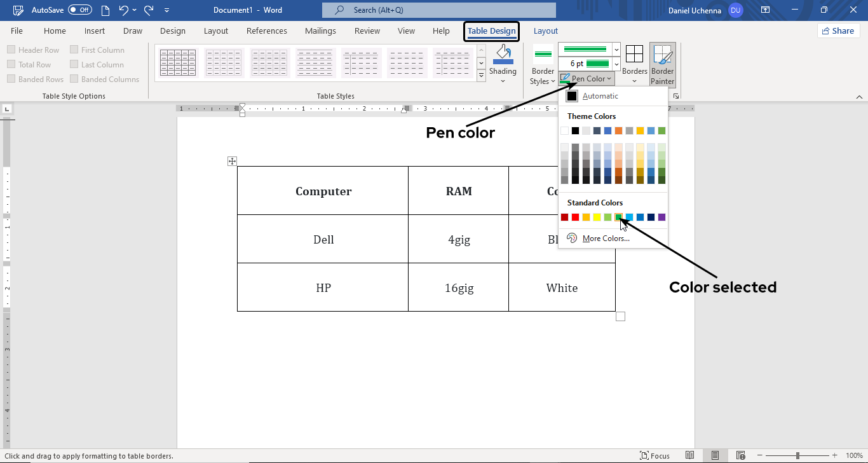
Task: Pick the purple standard color swatch
Action: [661, 218]
